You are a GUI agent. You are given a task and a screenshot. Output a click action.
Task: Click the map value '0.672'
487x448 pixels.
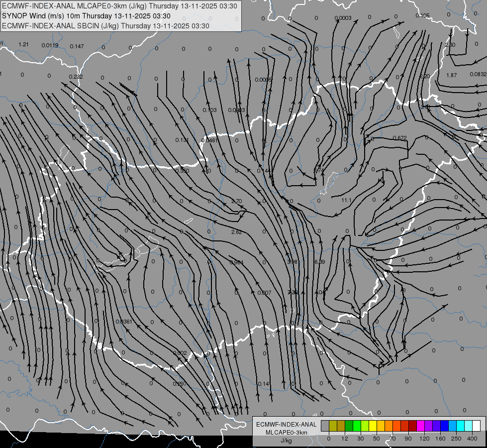(x=400, y=138)
